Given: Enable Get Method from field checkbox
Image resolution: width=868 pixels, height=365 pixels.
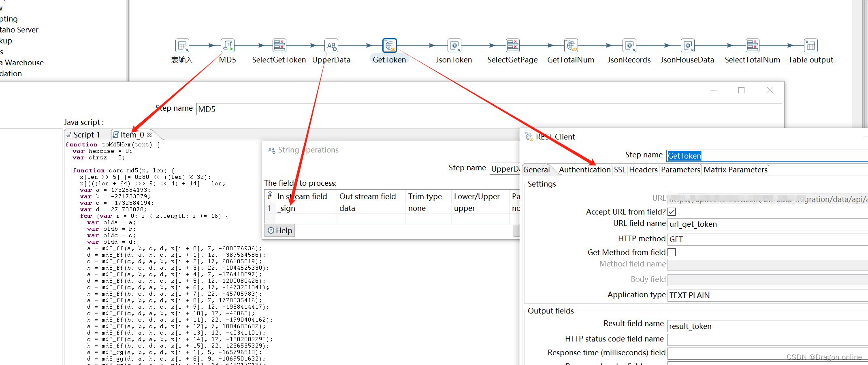Looking at the screenshot, I should pyautogui.click(x=672, y=252).
